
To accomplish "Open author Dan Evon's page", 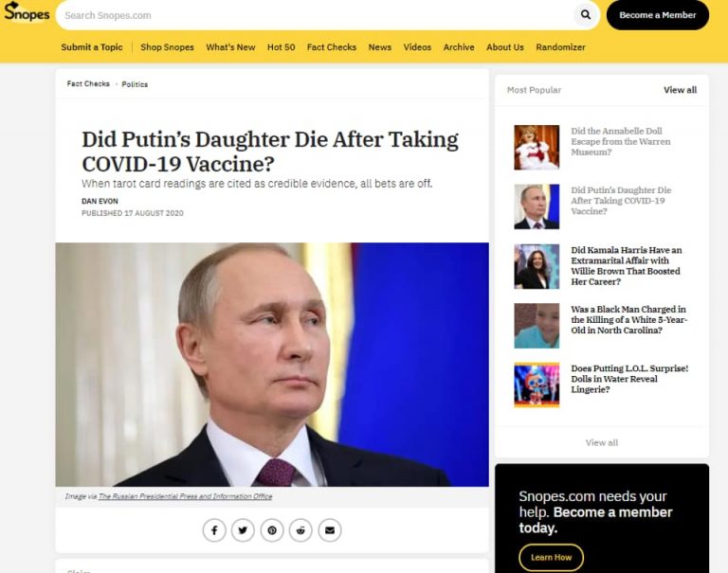I will tap(100, 202).
